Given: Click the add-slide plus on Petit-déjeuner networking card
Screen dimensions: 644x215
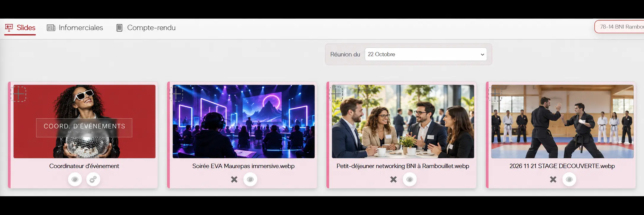Looking at the screenshot, I should click(x=336, y=94).
